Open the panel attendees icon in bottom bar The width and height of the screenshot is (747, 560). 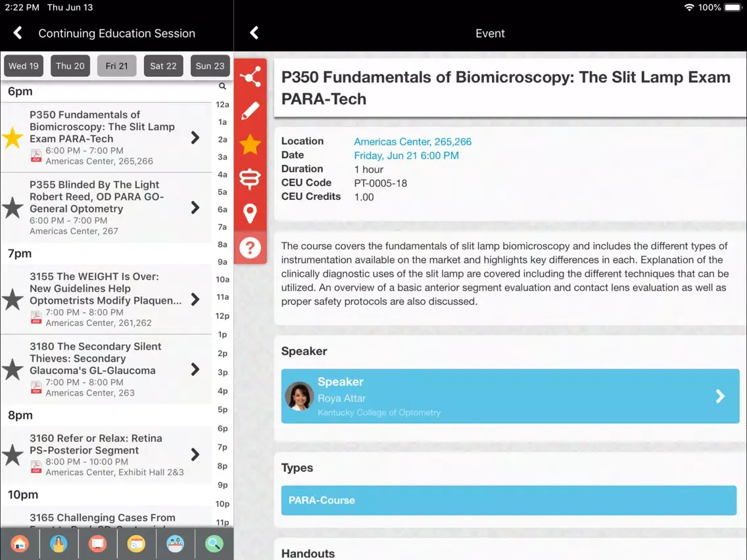click(175, 544)
